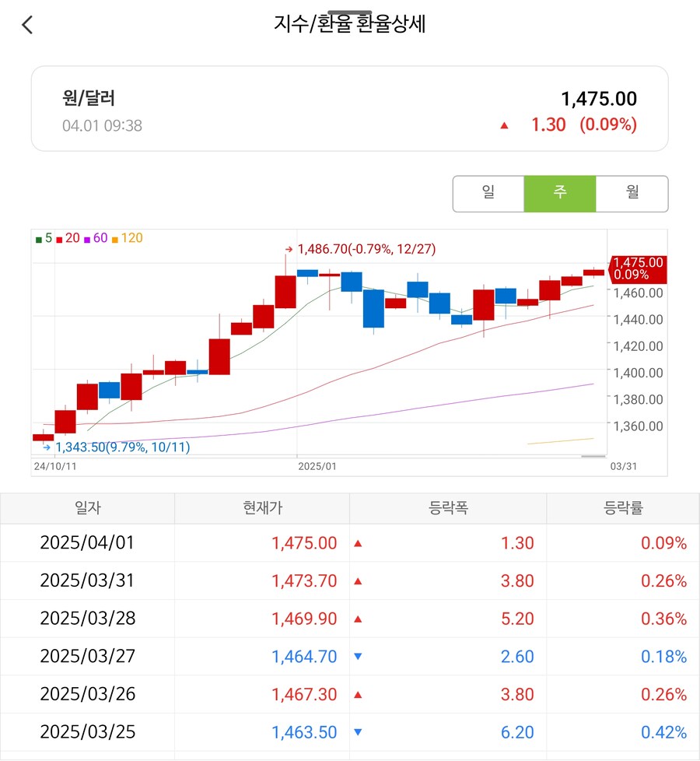Image resolution: width=700 pixels, height=761 pixels.
Task: Open the 일자 column header
Action: (x=88, y=507)
